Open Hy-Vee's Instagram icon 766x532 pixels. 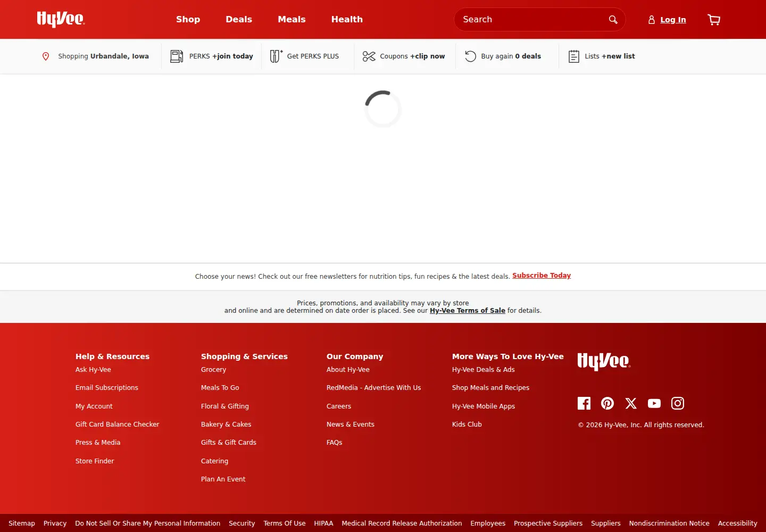678,403
